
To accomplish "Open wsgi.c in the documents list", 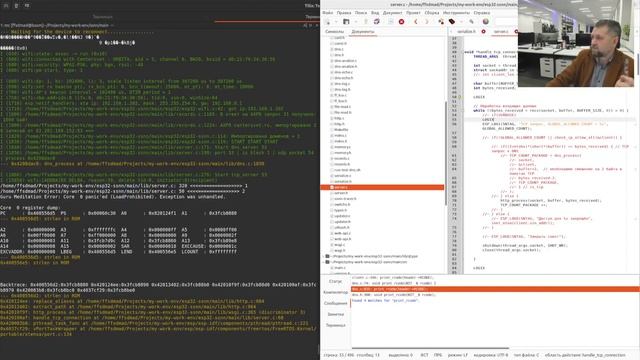I will pos(340,245).
